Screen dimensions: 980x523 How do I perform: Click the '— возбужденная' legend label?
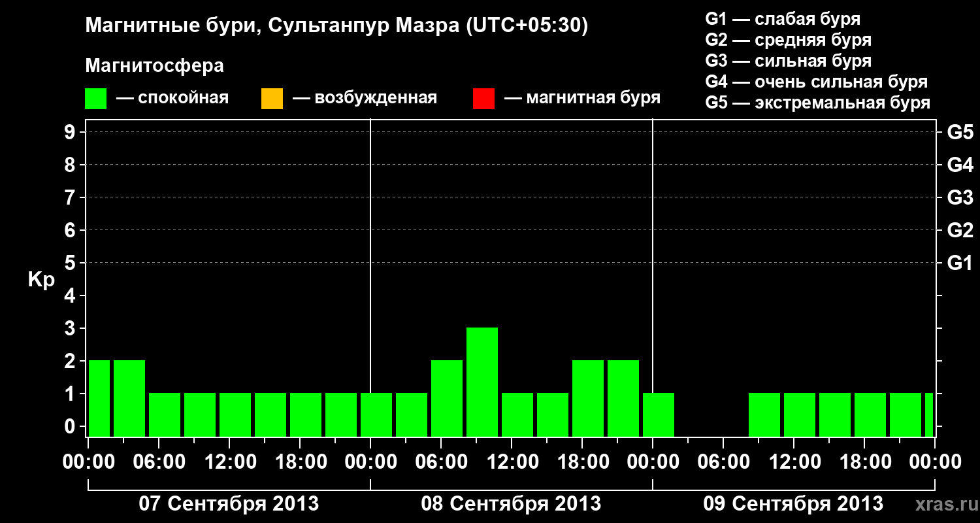pyautogui.click(x=365, y=98)
